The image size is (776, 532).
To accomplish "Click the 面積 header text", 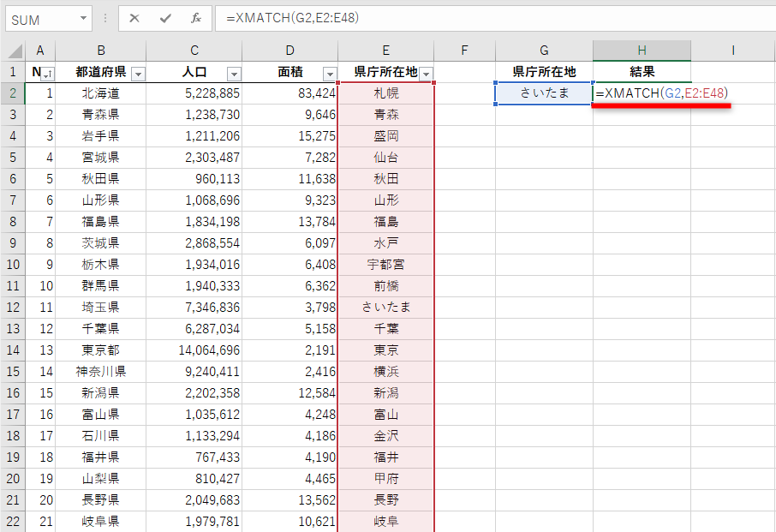I will 290,72.
